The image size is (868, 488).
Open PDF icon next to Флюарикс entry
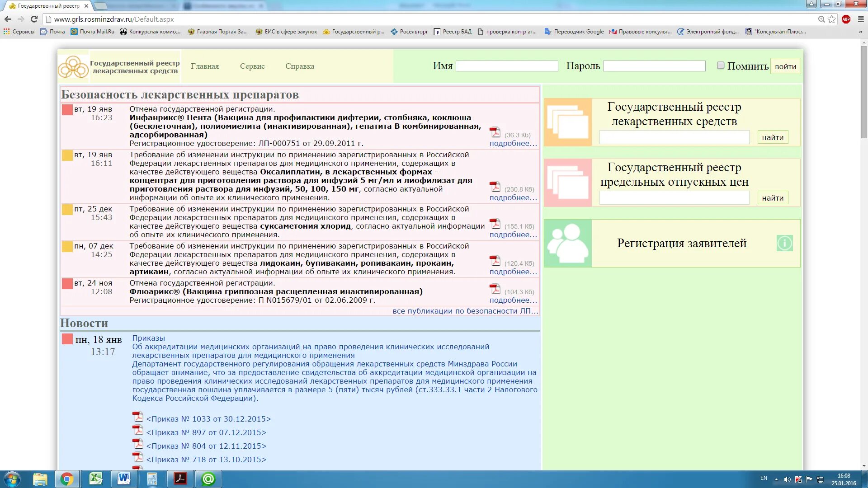pos(495,289)
